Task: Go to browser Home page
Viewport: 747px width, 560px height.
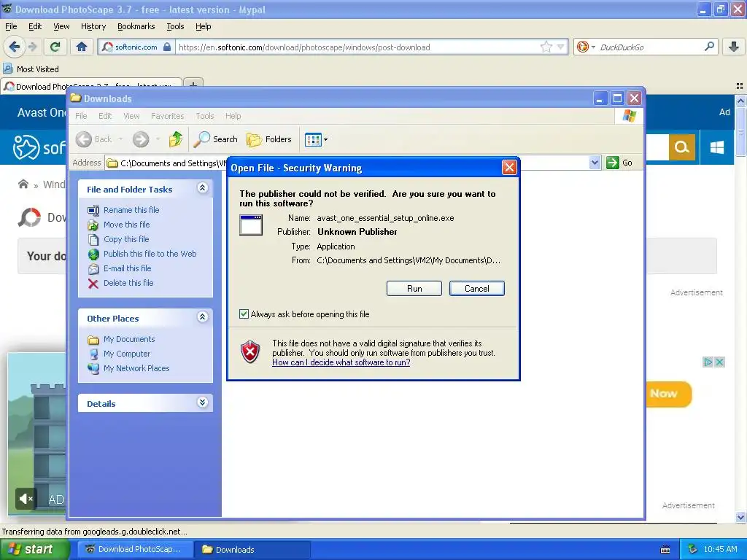Action: click(82, 47)
